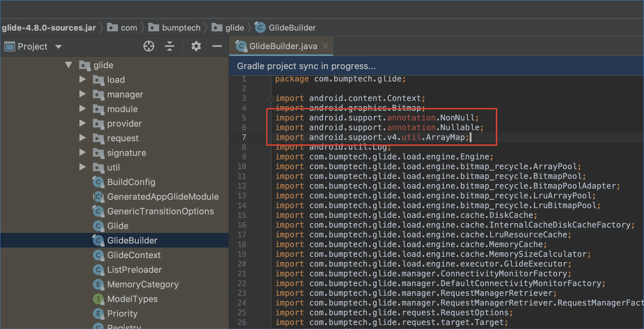
Task: Click the Collapse All icon in Project panel
Action: coord(169,46)
